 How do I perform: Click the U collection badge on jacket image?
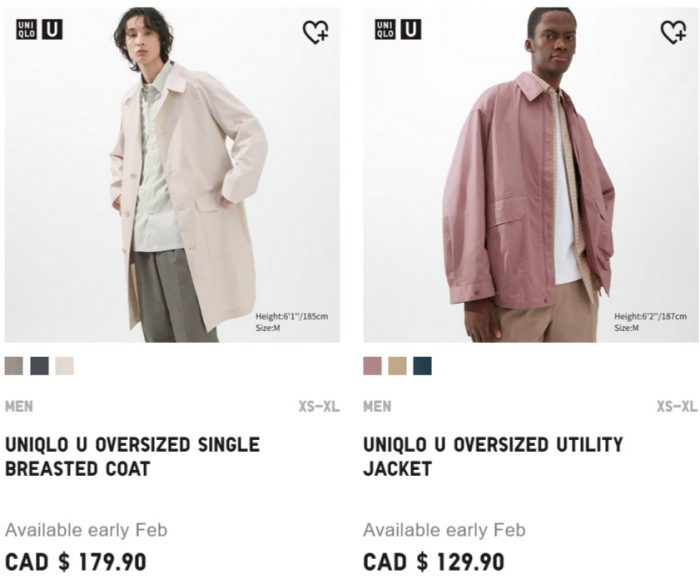tap(410, 29)
